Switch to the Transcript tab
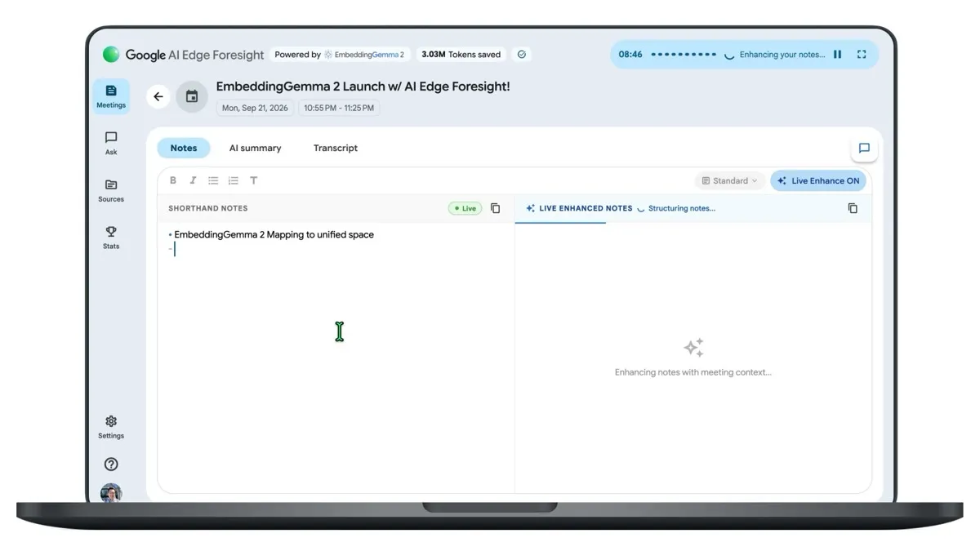The width and height of the screenshot is (980, 551). (x=336, y=148)
